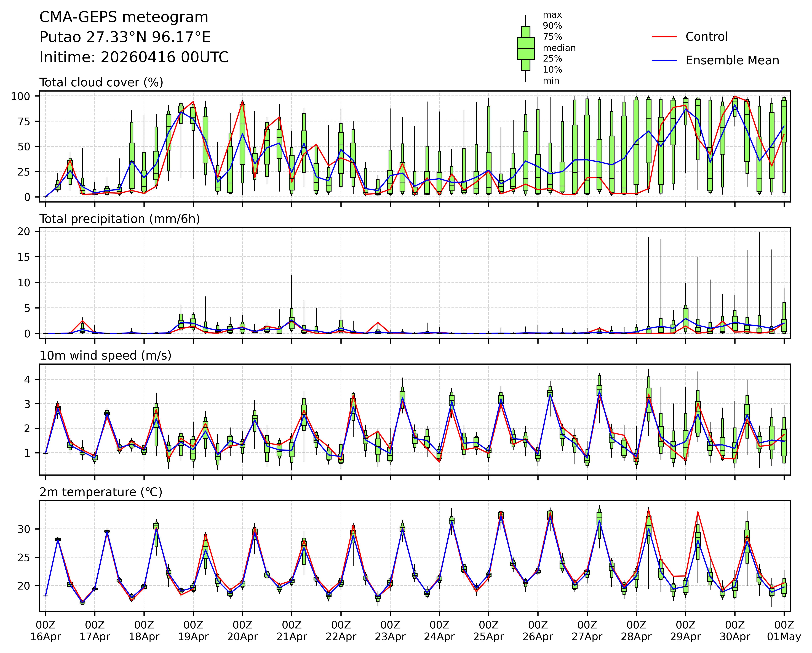Click the 'Initime: 20260416 00UTC' text
812x653 pixels.
click(134, 57)
